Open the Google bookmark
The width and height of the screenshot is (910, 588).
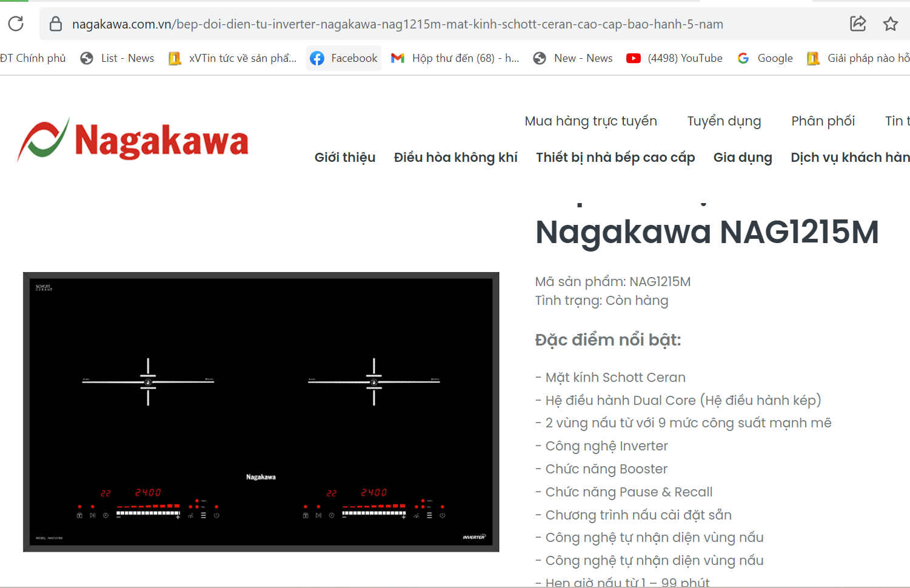pos(765,58)
